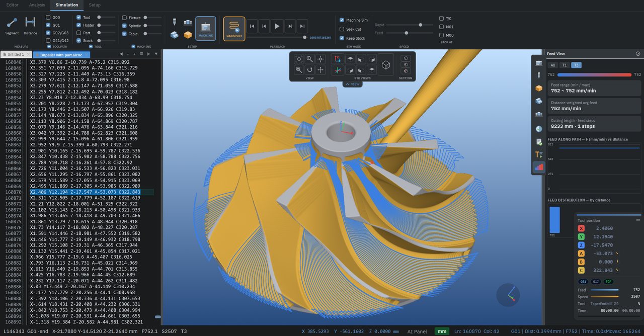Viewport: 644px width, 336px height.
Task: Play the simulation
Action: [x=277, y=27]
